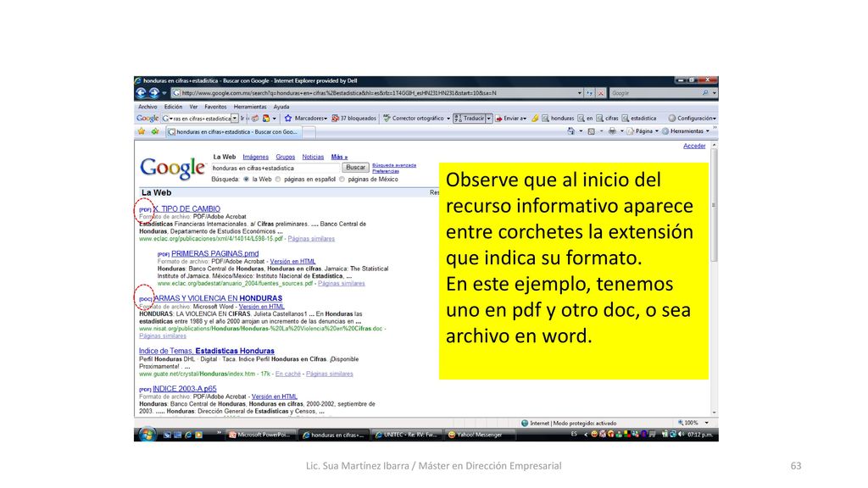Open the Imágenes link on Google
The height and width of the screenshot is (488, 868).
point(255,157)
